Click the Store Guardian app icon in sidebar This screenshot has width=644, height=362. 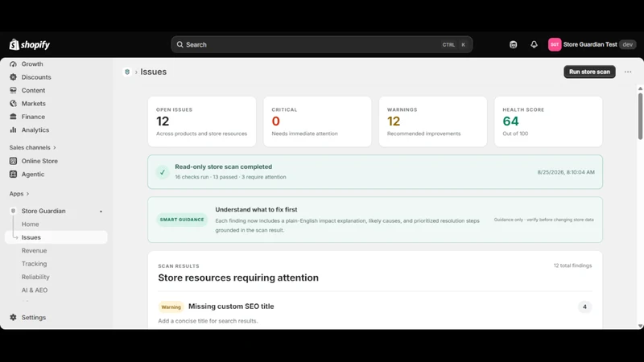point(13,211)
